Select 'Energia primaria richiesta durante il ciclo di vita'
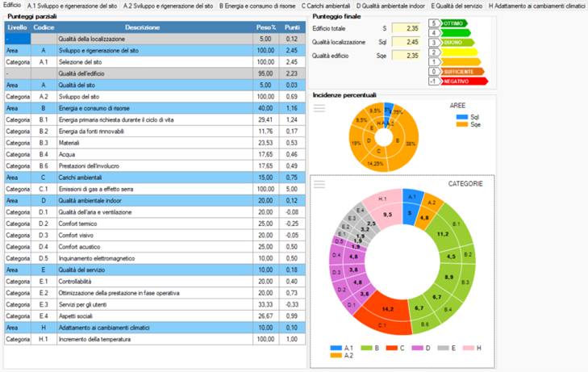The image size is (588, 372). (x=155, y=120)
